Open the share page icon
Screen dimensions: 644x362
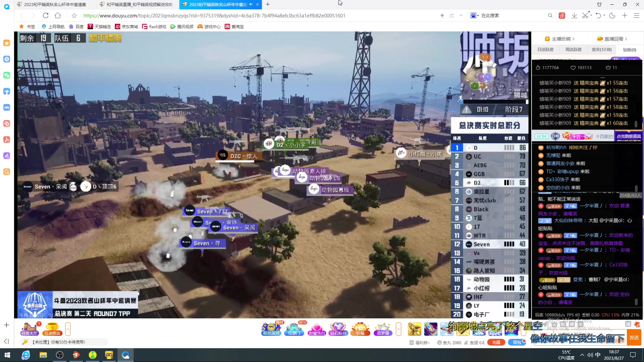(452, 15)
